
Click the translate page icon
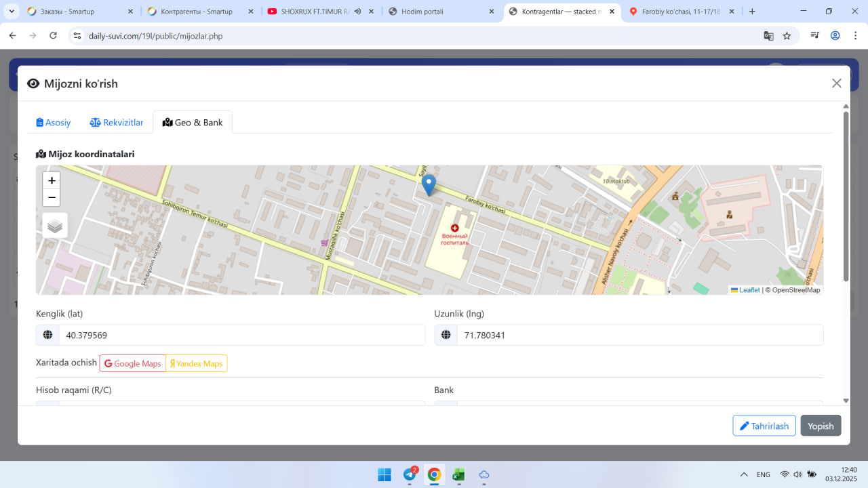(x=768, y=36)
